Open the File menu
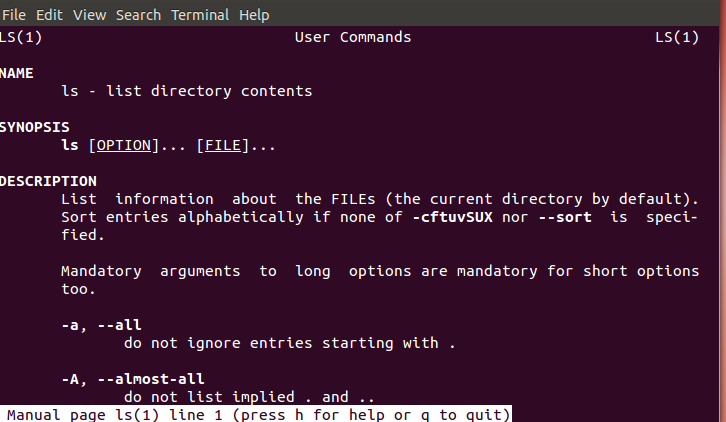 point(14,15)
